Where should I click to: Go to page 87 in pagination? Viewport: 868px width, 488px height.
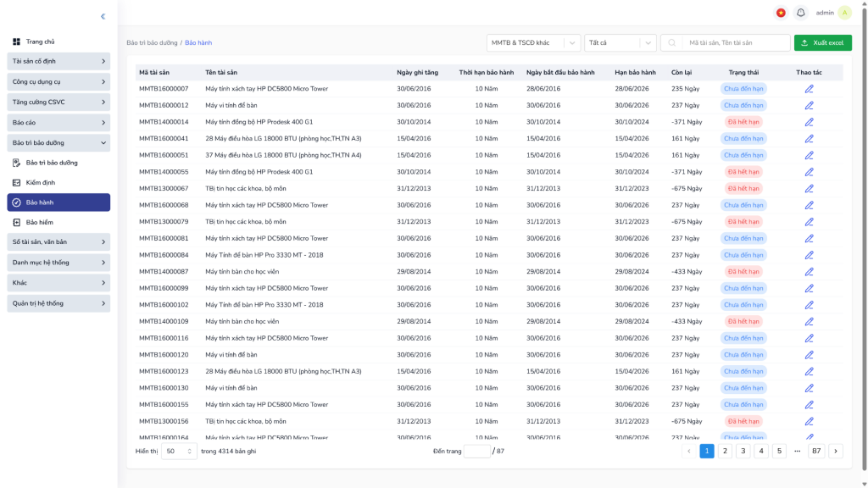[816, 452]
